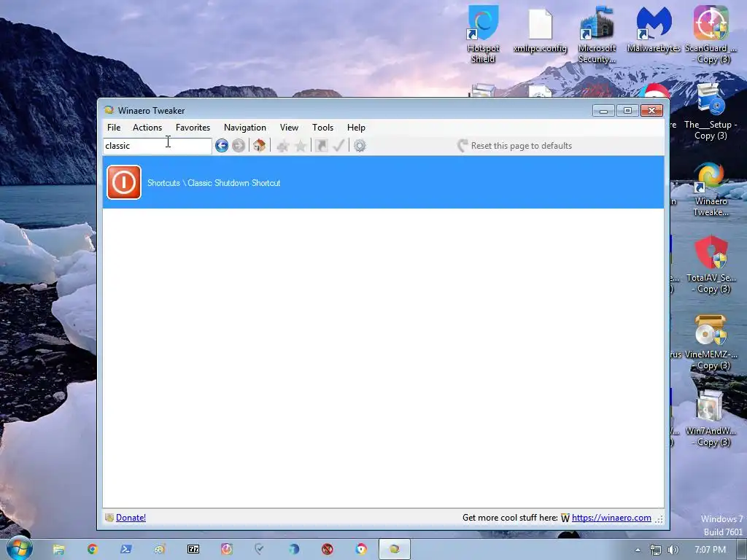Click the gray favorites star icon
Image resolution: width=747 pixels, height=560 pixels.
[x=301, y=146]
